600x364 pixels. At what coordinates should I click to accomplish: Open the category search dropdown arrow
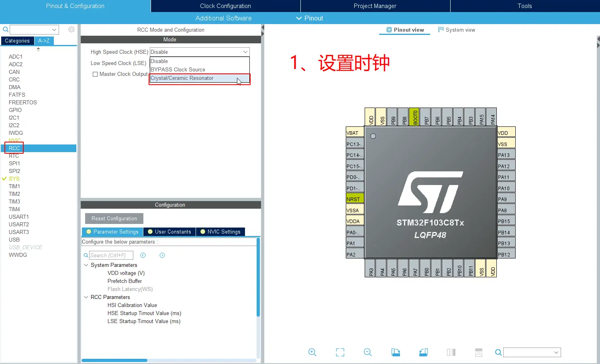point(54,30)
